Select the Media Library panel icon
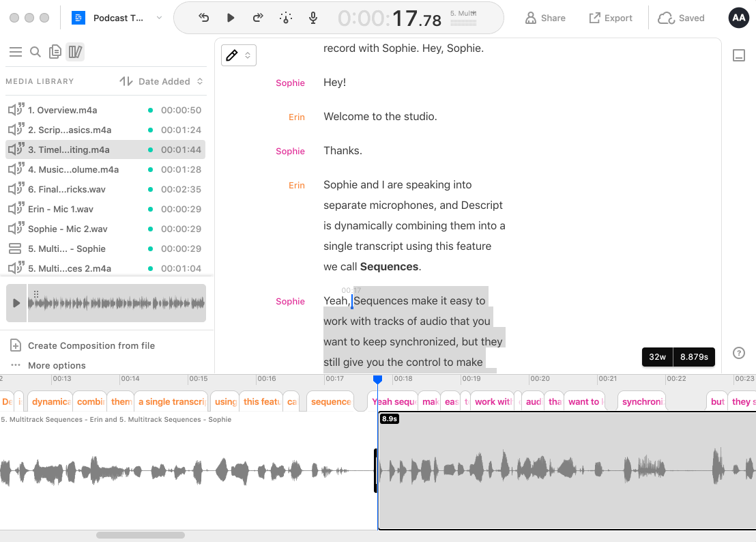Screen dimensions: 756x542 75,52
